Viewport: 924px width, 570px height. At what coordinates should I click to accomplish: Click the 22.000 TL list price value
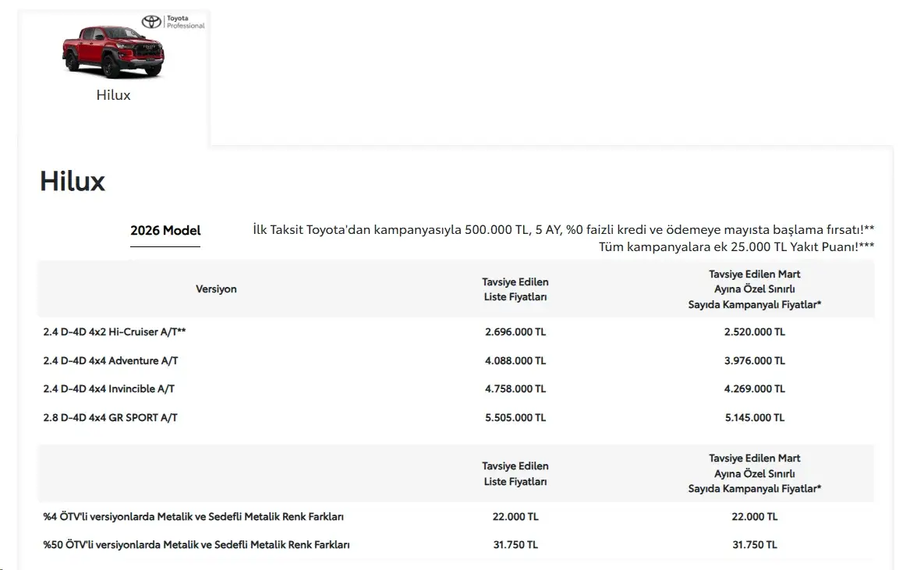tap(515, 517)
